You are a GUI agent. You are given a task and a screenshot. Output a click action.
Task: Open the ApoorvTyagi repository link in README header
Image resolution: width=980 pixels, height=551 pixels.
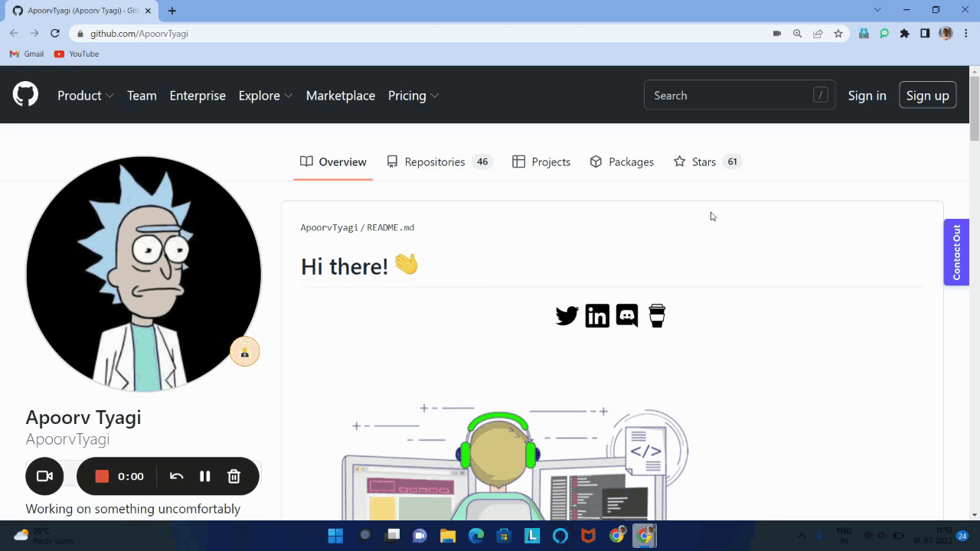coord(329,227)
